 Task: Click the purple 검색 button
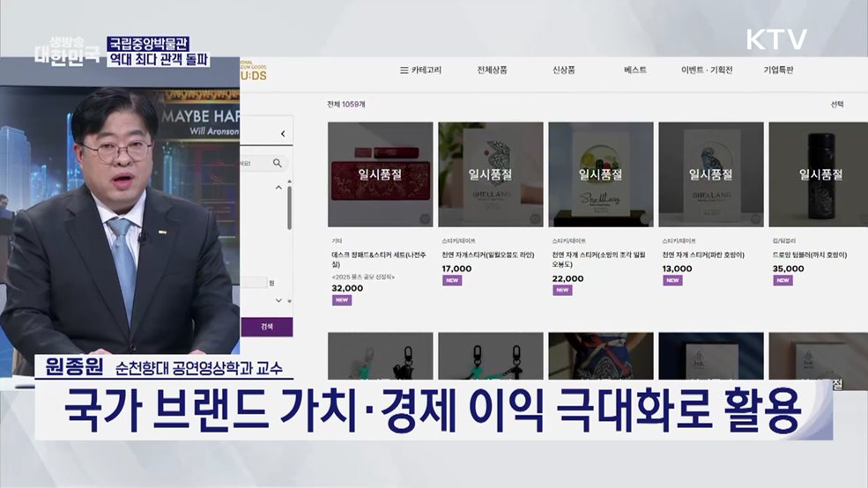(266, 327)
